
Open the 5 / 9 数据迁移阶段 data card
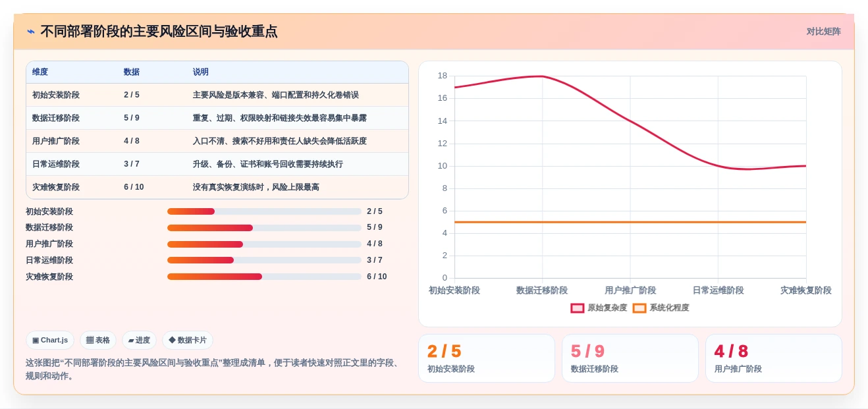630,358
